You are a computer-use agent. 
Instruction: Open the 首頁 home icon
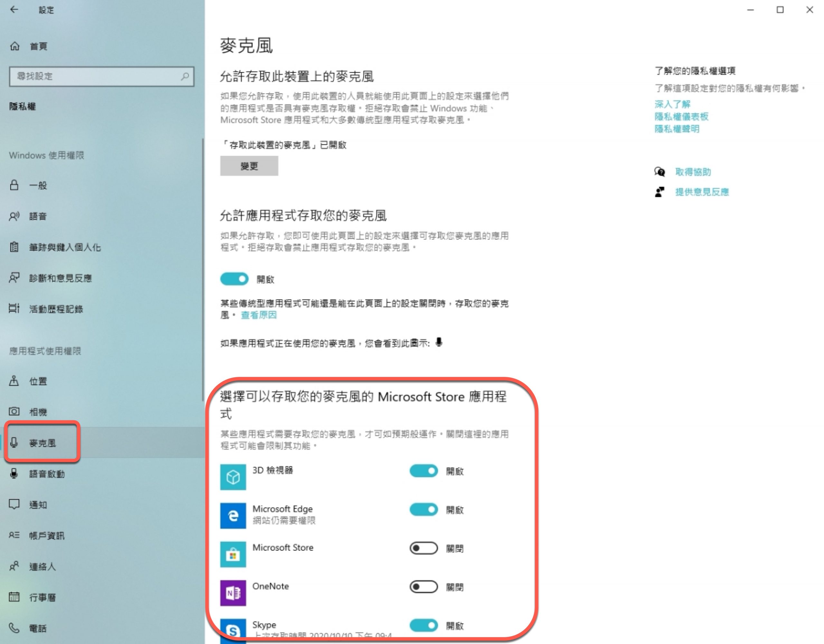(x=15, y=46)
